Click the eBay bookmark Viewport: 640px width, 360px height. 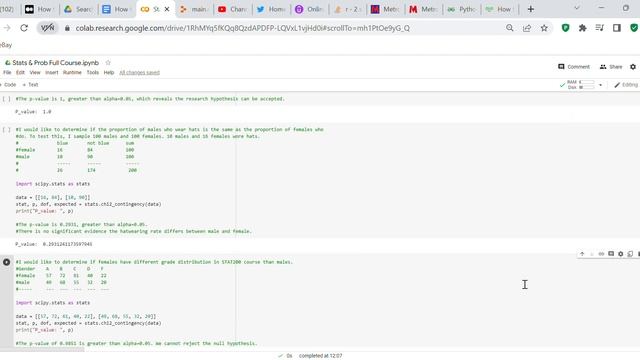coord(6,45)
